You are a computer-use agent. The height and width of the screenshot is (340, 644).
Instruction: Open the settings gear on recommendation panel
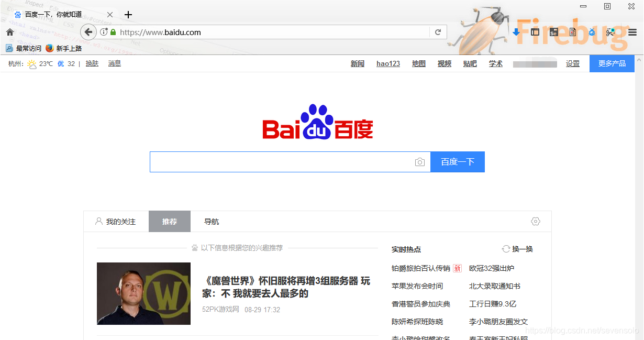[x=536, y=221]
